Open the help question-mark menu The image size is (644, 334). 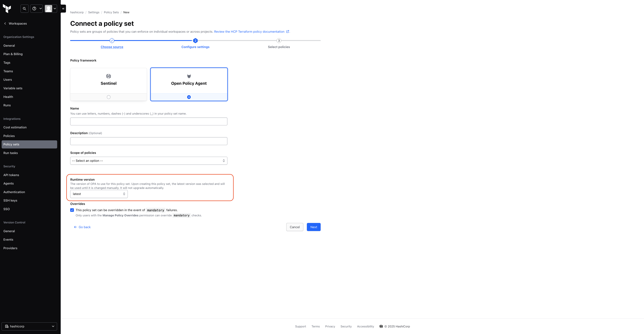pos(37,9)
